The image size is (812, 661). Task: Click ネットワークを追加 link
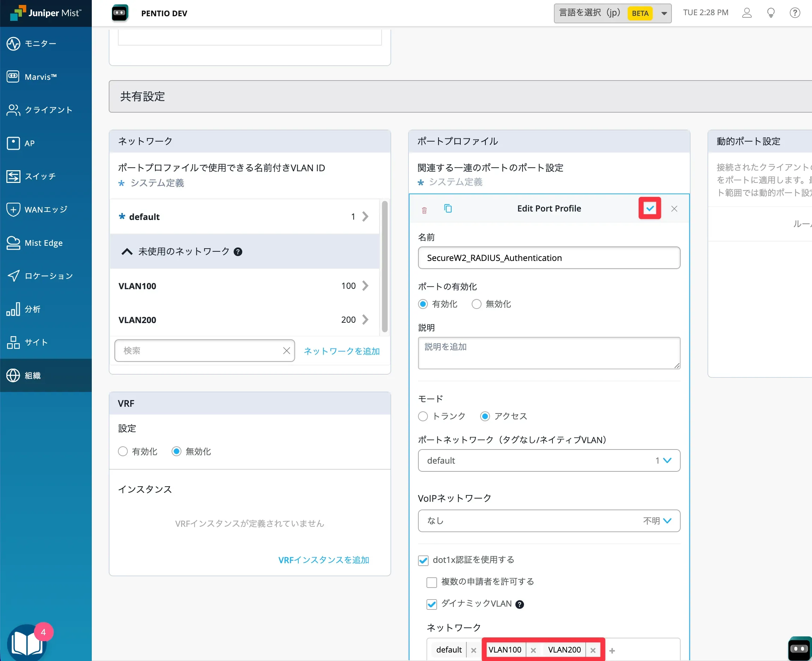coord(341,351)
